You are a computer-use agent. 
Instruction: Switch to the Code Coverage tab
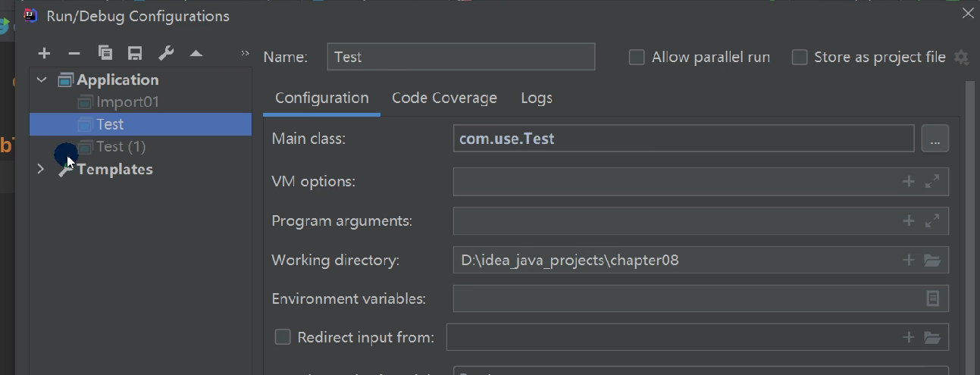pyautogui.click(x=444, y=98)
